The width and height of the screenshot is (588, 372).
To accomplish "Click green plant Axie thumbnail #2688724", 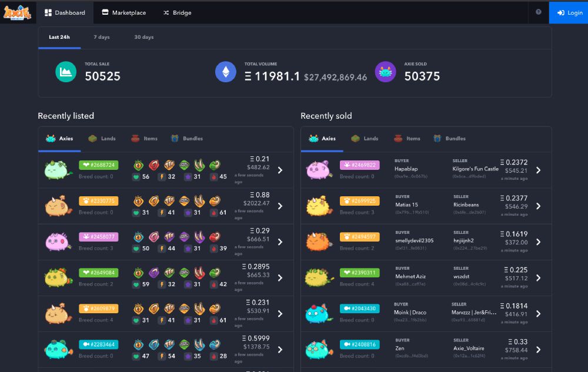I will click(58, 170).
